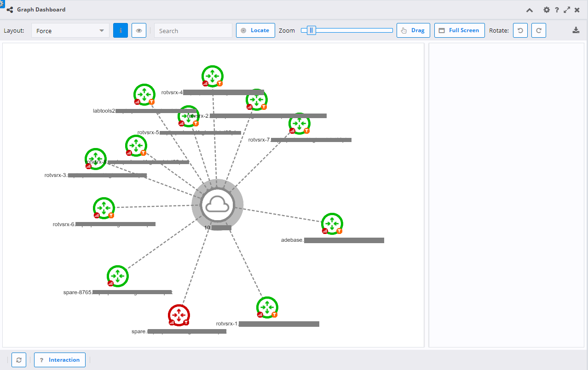This screenshot has width=588, height=370.
Task: Expand the dashboard with arrows icon
Action: pos(567,10)
